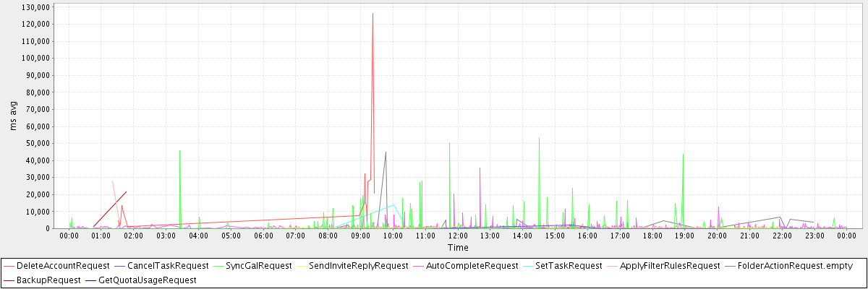This screenshot has width=868, height=289.
Task: Select the BackupRequest legend entry
Action: tap(48, 279)
